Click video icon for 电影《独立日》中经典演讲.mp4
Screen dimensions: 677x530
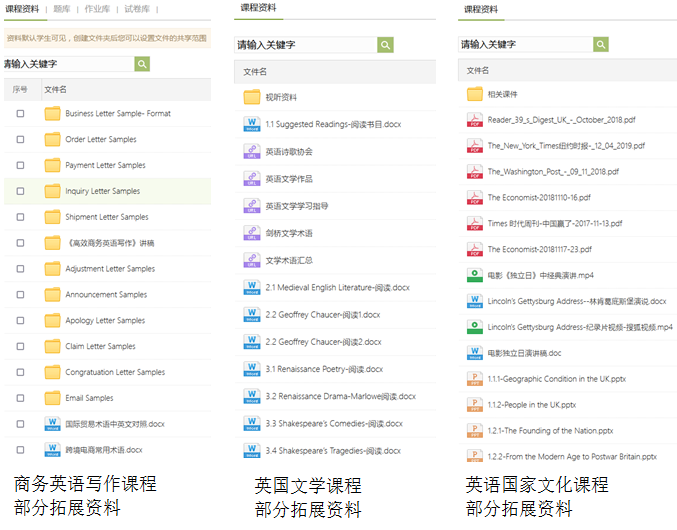(475, 275)
